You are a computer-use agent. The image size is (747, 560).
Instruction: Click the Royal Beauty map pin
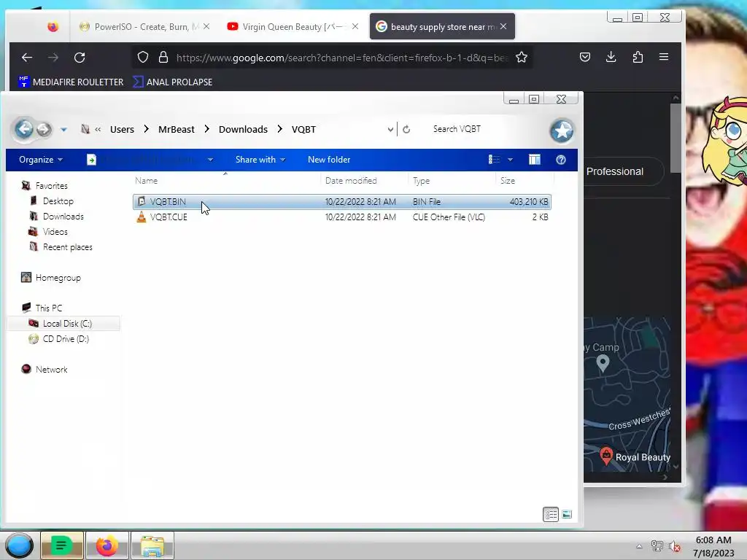point(606,456)
